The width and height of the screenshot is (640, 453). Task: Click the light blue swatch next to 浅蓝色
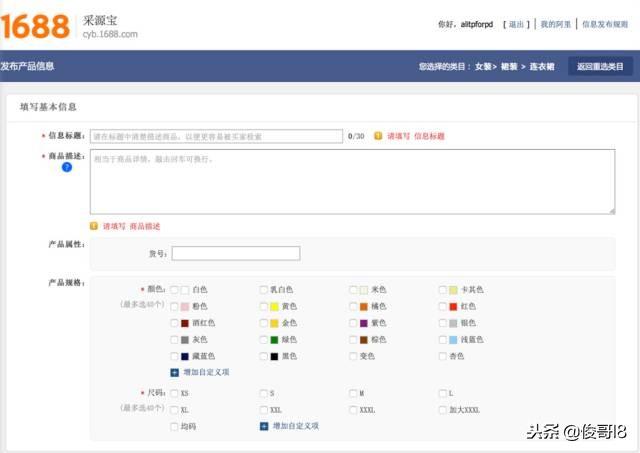coord(453,340)
